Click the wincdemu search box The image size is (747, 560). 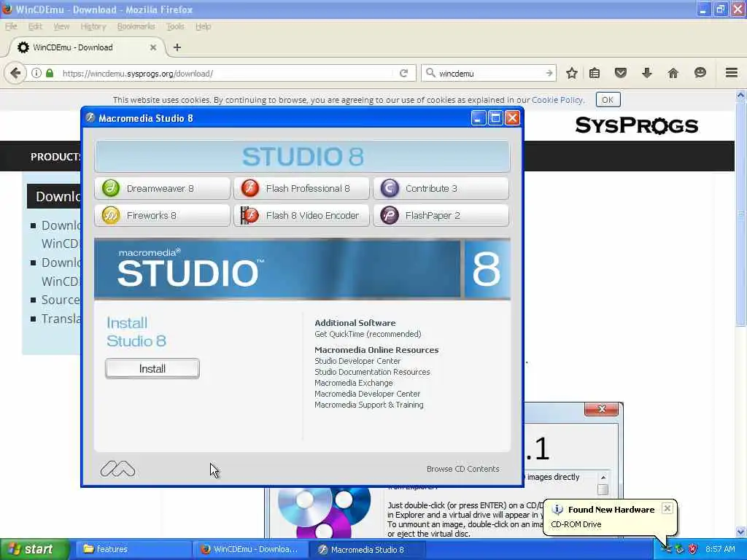489,74
